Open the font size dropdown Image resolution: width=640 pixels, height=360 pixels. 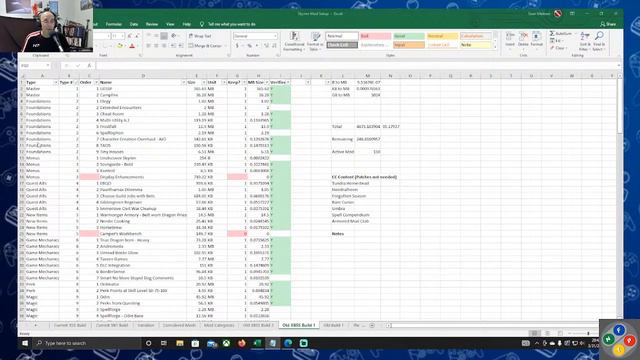tap(122, 36)
